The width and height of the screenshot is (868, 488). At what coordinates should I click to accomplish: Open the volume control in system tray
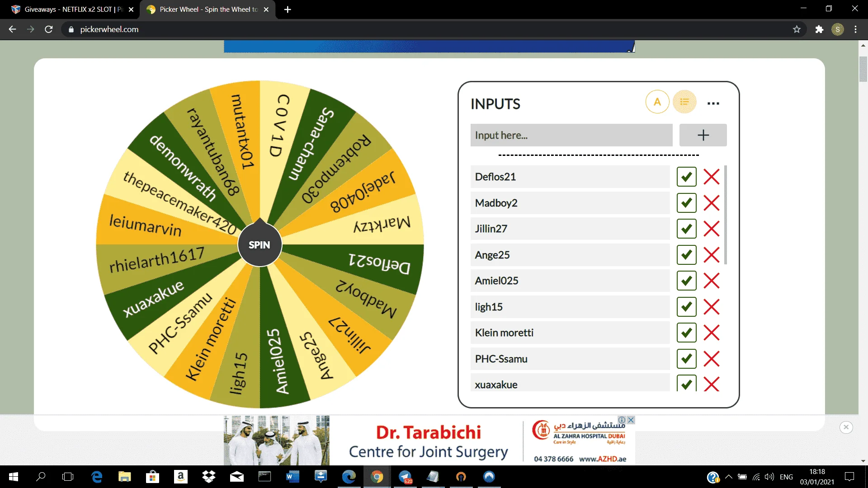[x=769, y=477]
